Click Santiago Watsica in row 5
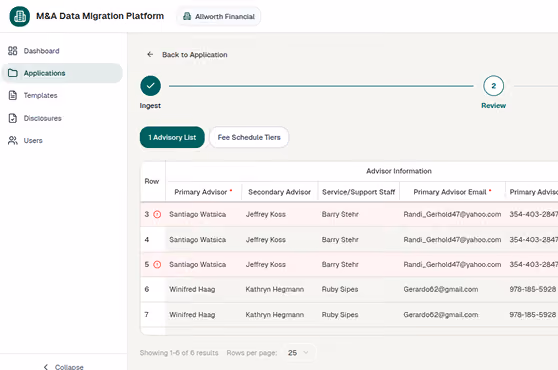Viewport: 558px width, 370px height. [198, 264]
